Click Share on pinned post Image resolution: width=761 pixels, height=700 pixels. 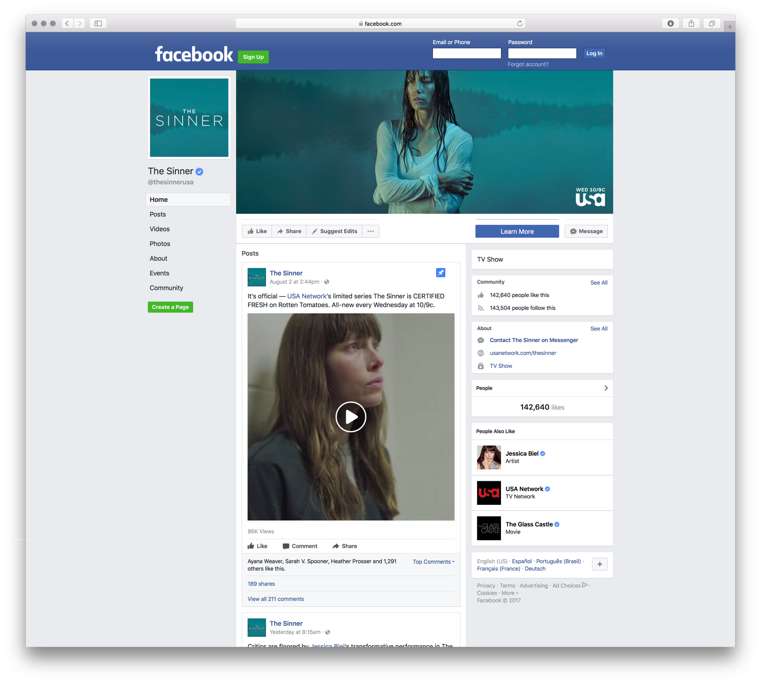point(345,546)
